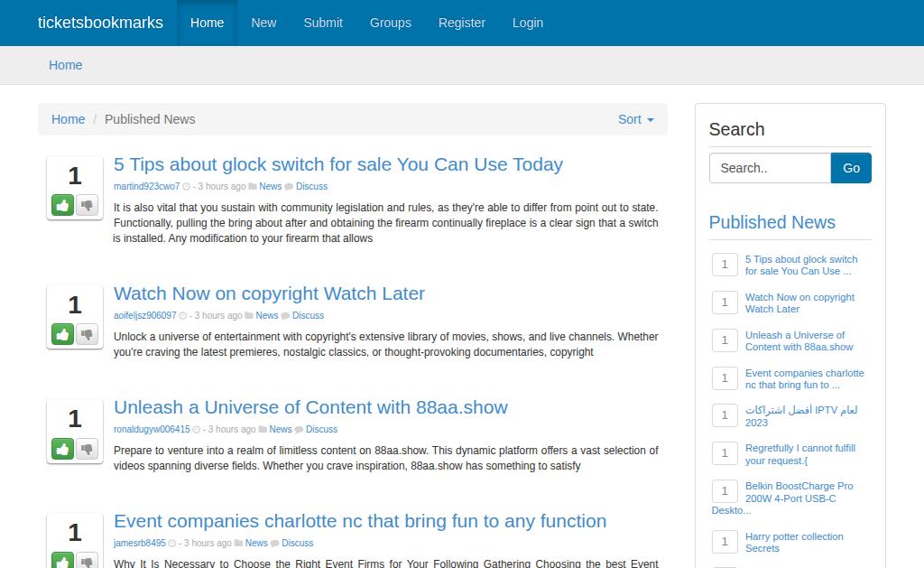Open 'Event companies charlotte nc' main title

tap(360, 521)
